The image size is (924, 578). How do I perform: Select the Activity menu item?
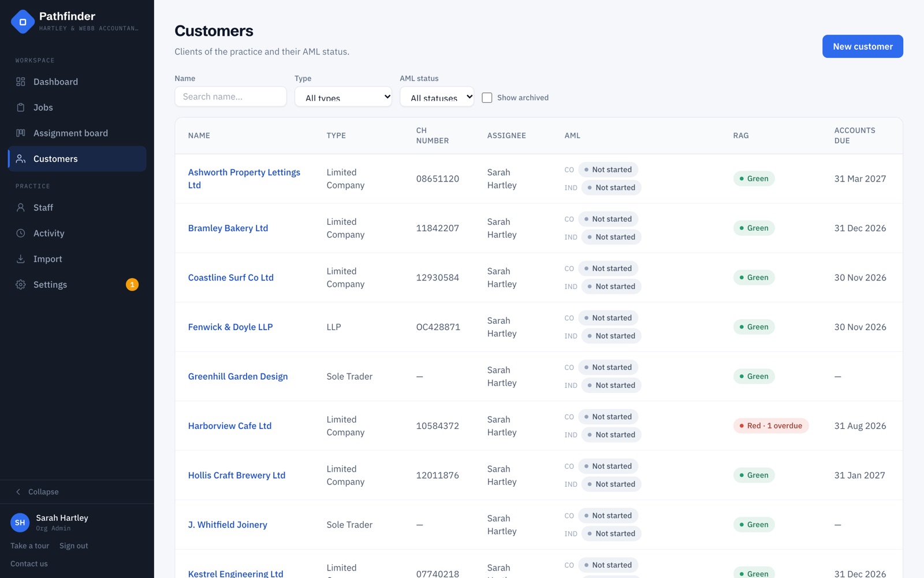(77, 234)
